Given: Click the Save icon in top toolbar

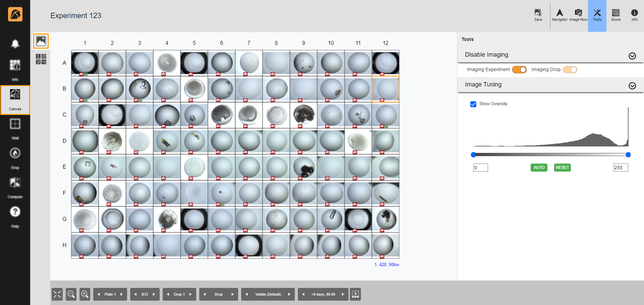Looking at the screenshot, I should pos(538,15).
